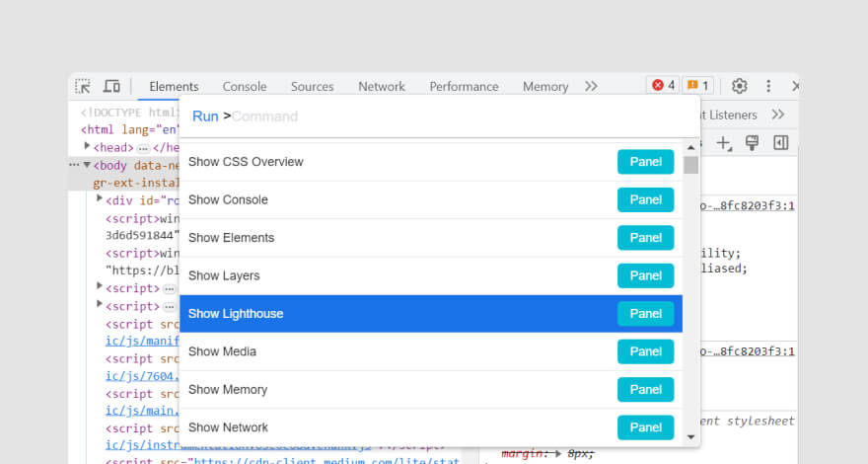The image size is (868, 464).
Task: Select Show Lighthouse command
Action: click(431, 314)
